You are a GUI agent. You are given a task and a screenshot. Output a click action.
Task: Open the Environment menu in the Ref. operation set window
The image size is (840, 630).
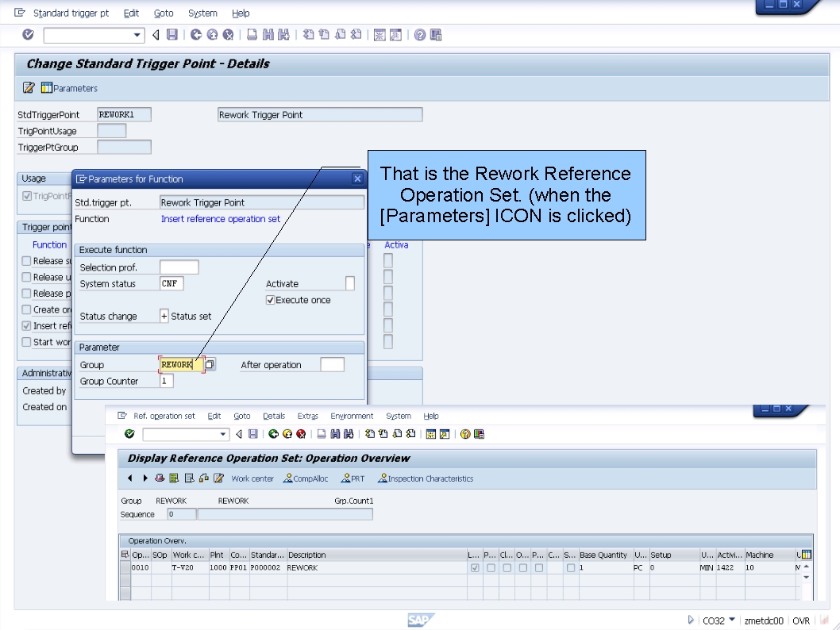click(x=352, y=416)
